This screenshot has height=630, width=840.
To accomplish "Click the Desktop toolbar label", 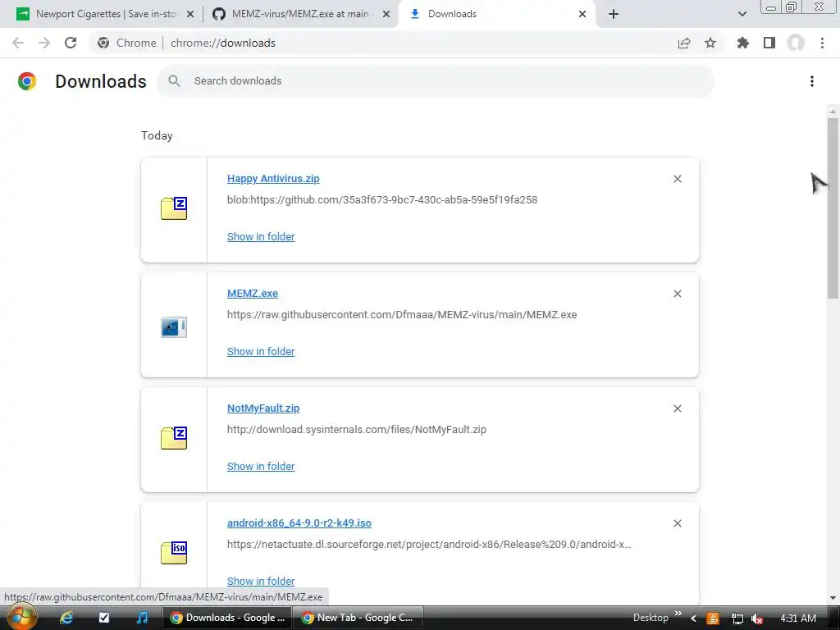I will [x=651, y=618].
